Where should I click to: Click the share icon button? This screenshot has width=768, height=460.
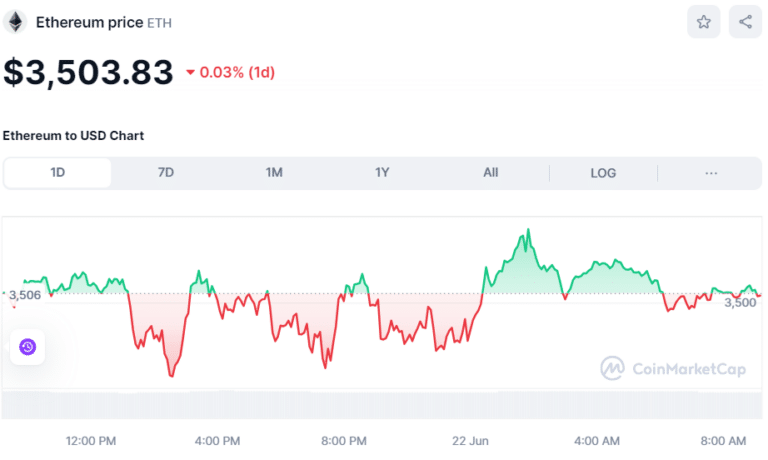745,22
